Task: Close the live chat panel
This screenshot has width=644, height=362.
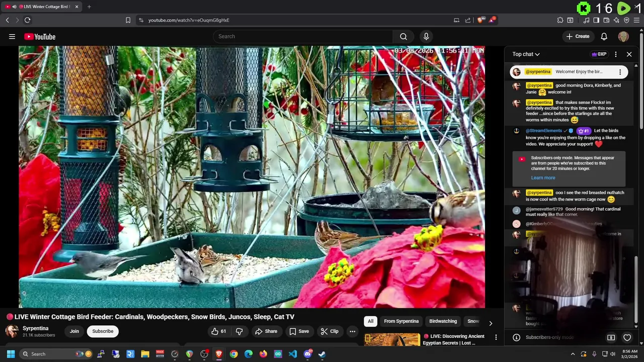Action: (x=629, y=54)
